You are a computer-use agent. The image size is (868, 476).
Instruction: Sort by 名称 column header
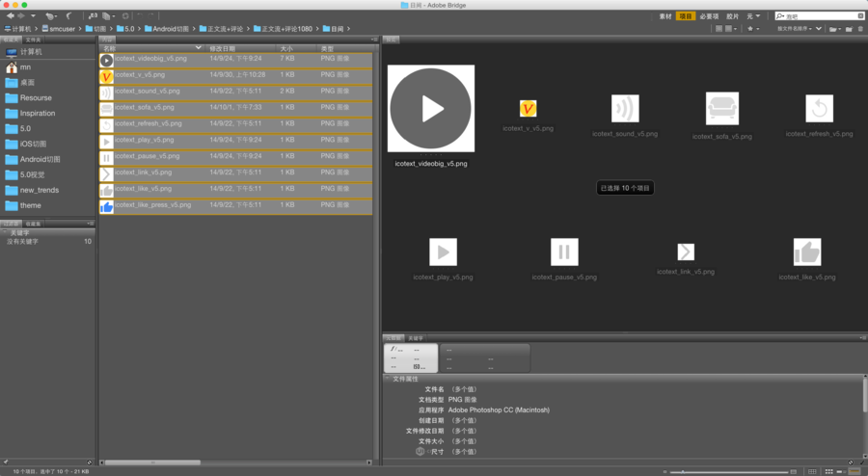click(x=151, y=48)
